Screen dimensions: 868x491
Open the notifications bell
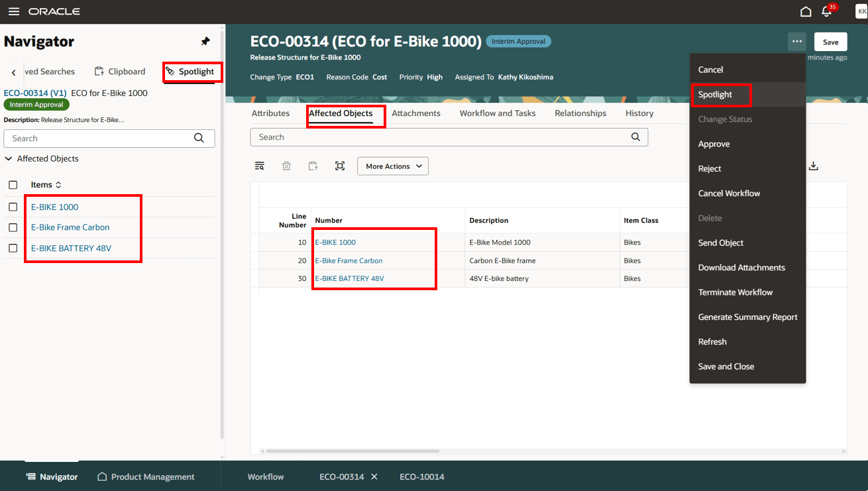click(827, 11)
